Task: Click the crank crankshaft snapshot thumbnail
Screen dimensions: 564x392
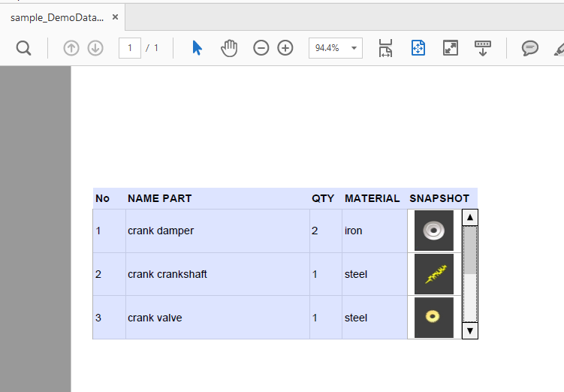Action: click(434, 274)
